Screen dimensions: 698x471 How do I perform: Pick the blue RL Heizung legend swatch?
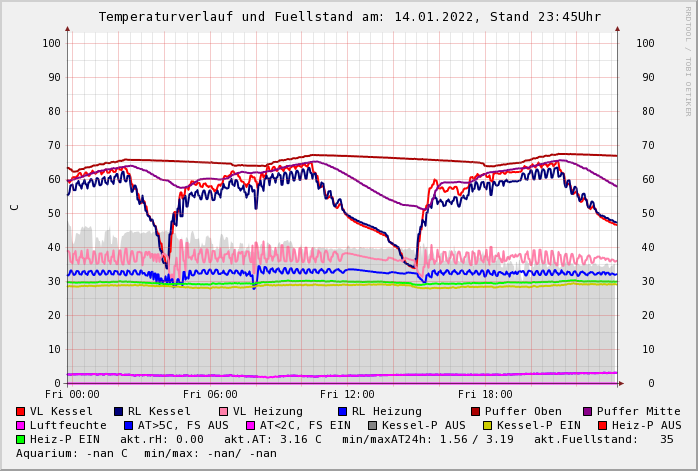tap(342, 411)
